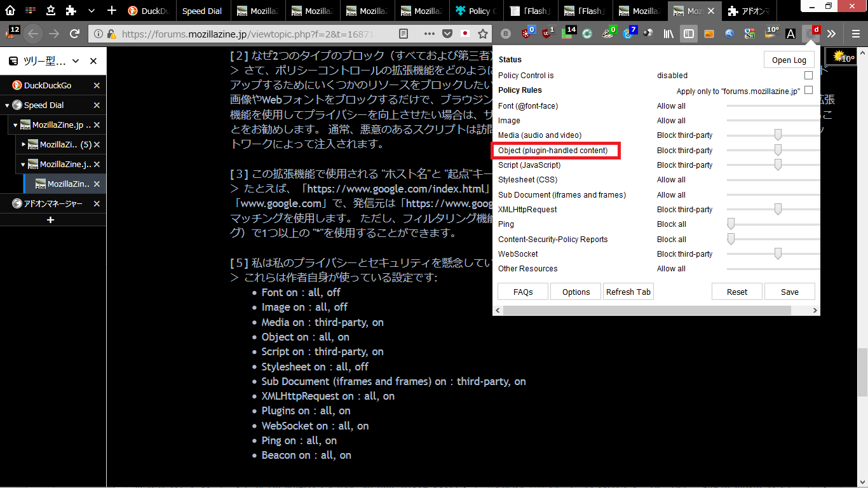Close the DuckDuckGo item in sidebar
The image size is (868, 488).
click(x=97, y=85)
